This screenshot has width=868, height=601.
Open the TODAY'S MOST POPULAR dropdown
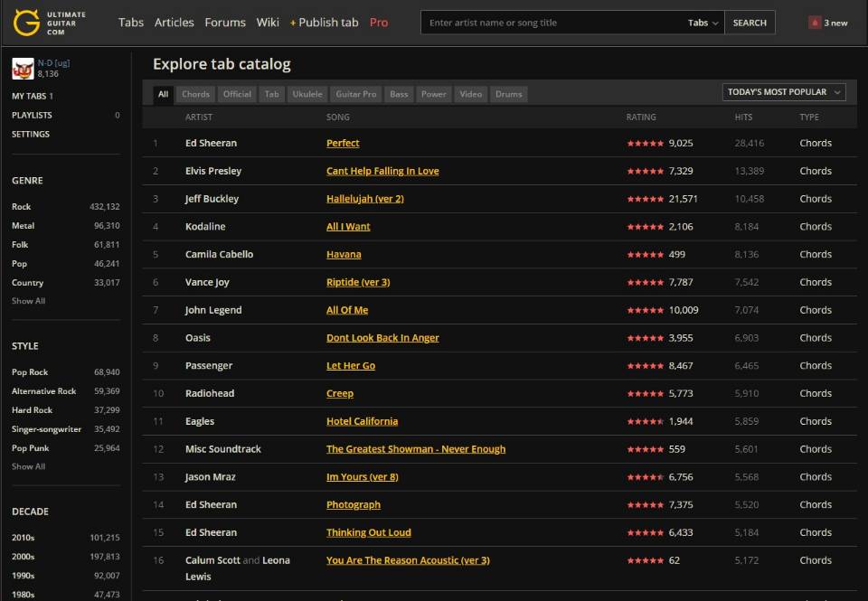click(x=783, y=91)
